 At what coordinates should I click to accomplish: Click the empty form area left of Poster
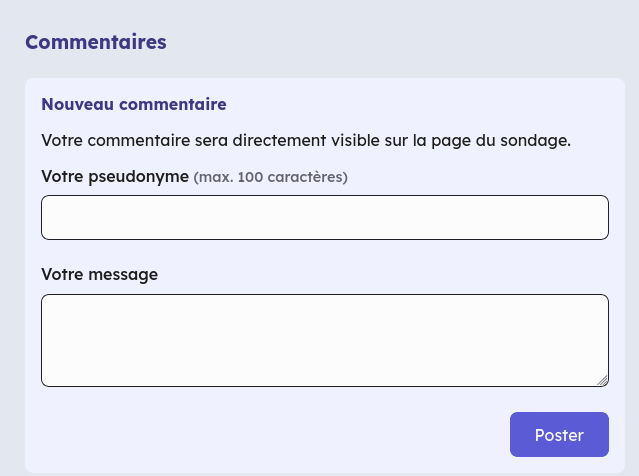270,435
